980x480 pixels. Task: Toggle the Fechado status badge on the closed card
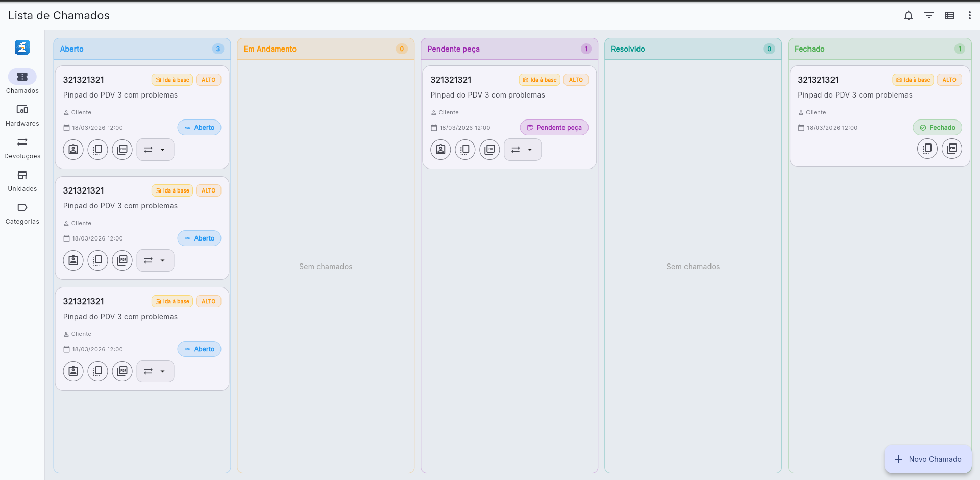click(938, 127)
